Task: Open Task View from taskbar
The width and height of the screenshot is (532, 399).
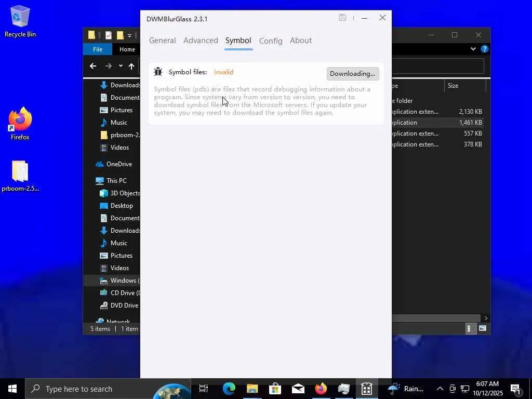Action: point(203,389)
